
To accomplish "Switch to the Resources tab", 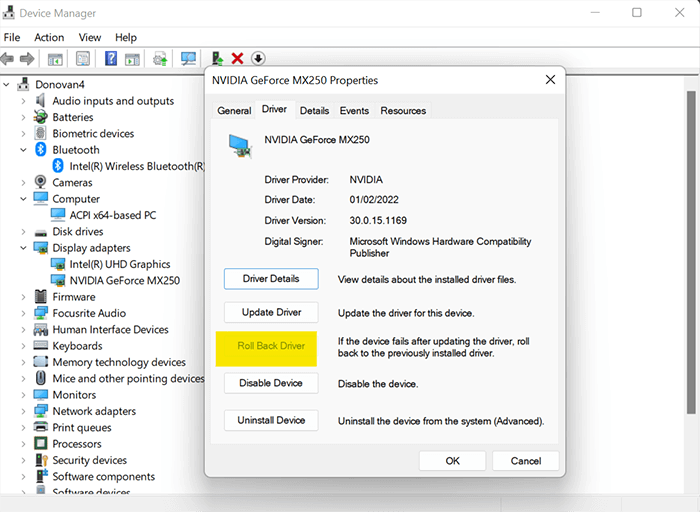I will point(403,111).
